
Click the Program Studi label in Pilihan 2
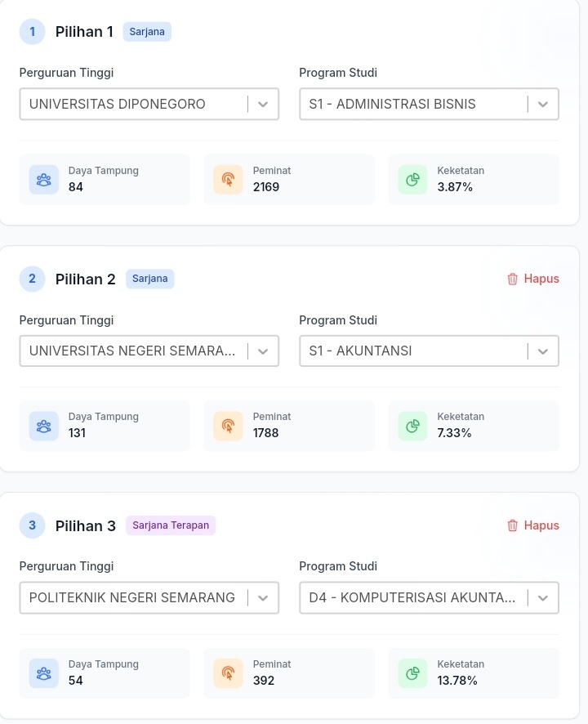tap(338, 320)
